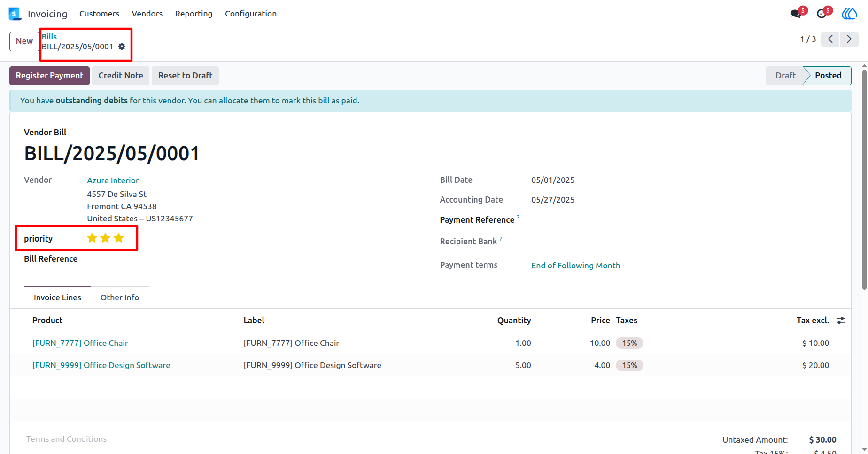Click the user avatar logo at top right
Image resolution: width=868 pixels, height=454 pixels.
point(849,14)
